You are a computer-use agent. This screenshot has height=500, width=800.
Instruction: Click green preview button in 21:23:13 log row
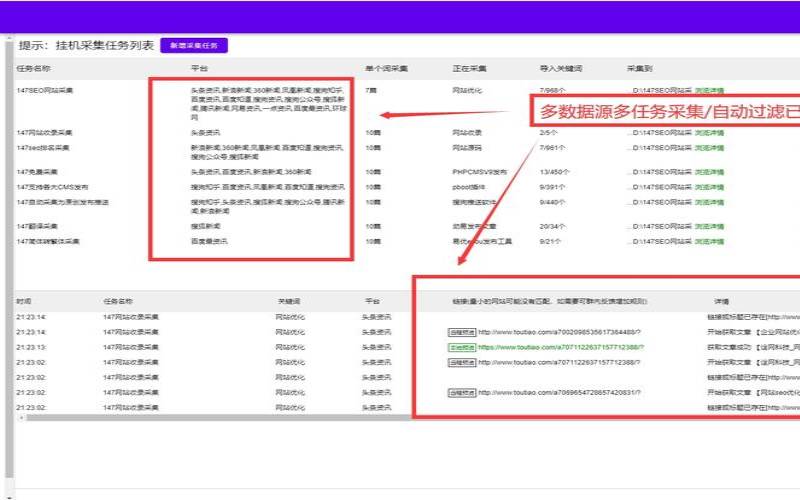(x=462, y=347)
